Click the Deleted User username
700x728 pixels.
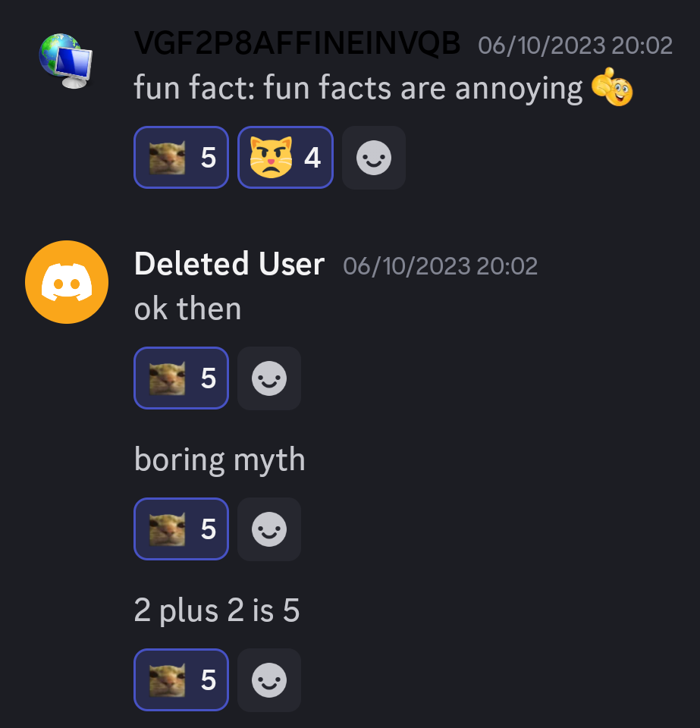tap(229, 265)
